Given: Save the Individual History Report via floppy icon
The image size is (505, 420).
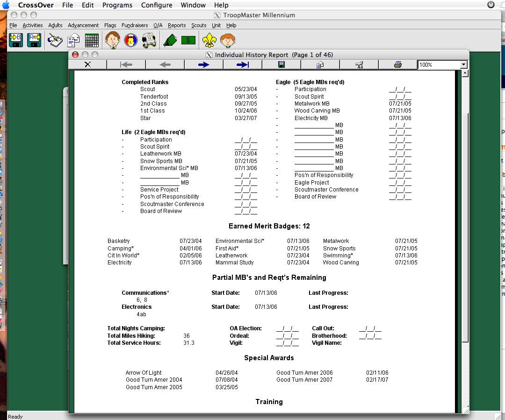Looking at the screenshot, I should 281,64.
